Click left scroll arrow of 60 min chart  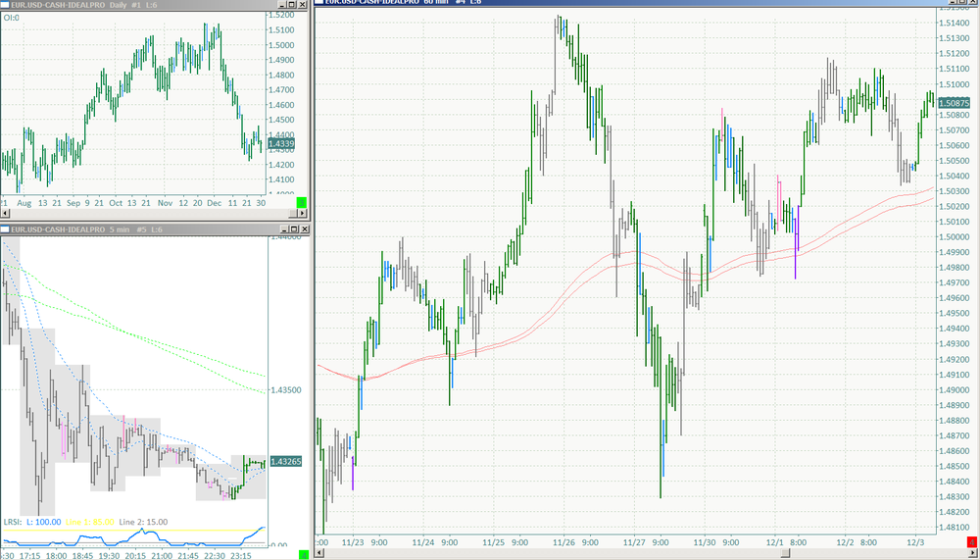point(320,553)
